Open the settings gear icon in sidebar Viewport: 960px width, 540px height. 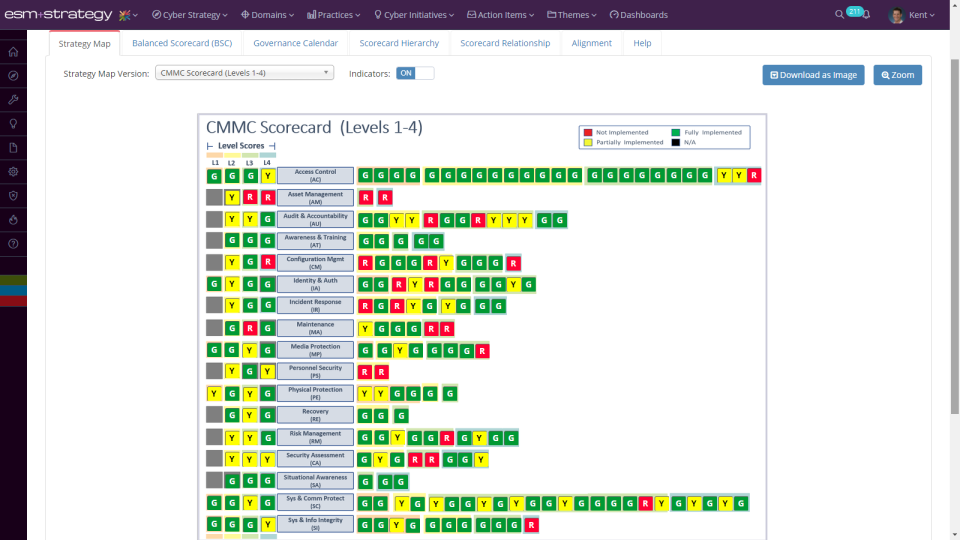(13, 172)
